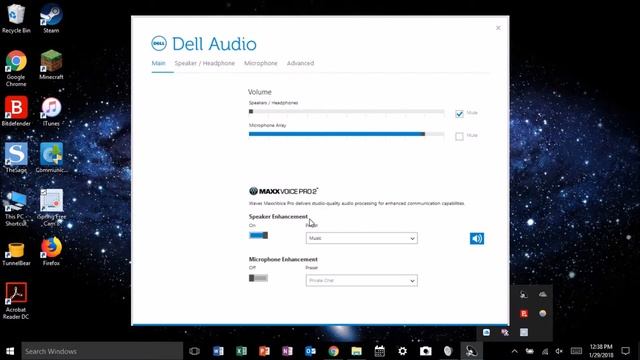Click touch keyboard icon in tray
The width and height of the screenshot is (640, 360).
pyautogui.click(x=576, y=351)
